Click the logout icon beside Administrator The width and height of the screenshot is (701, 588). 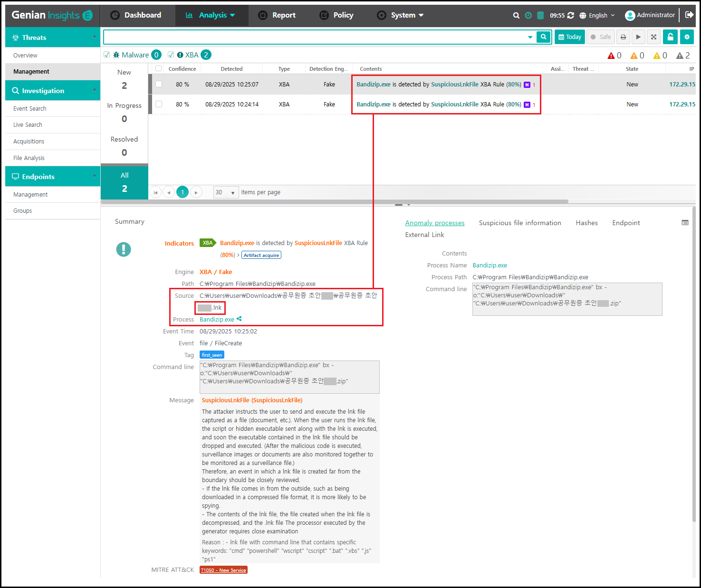(689, 15)
